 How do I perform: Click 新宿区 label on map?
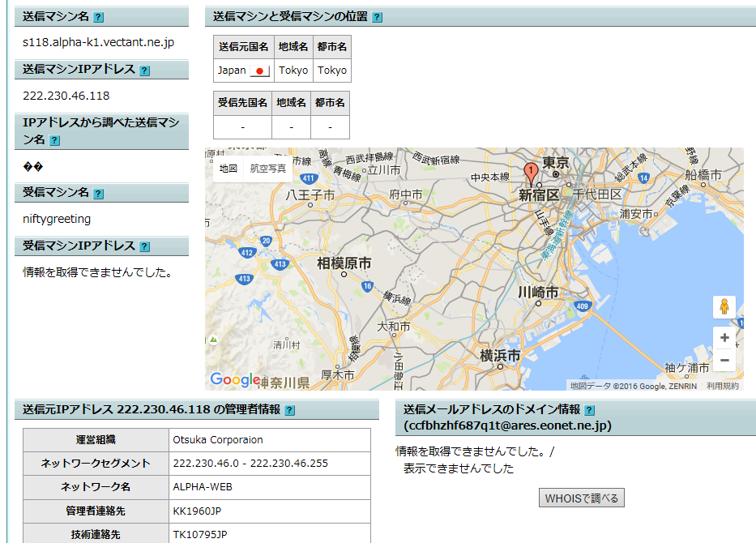pos(539,195)
